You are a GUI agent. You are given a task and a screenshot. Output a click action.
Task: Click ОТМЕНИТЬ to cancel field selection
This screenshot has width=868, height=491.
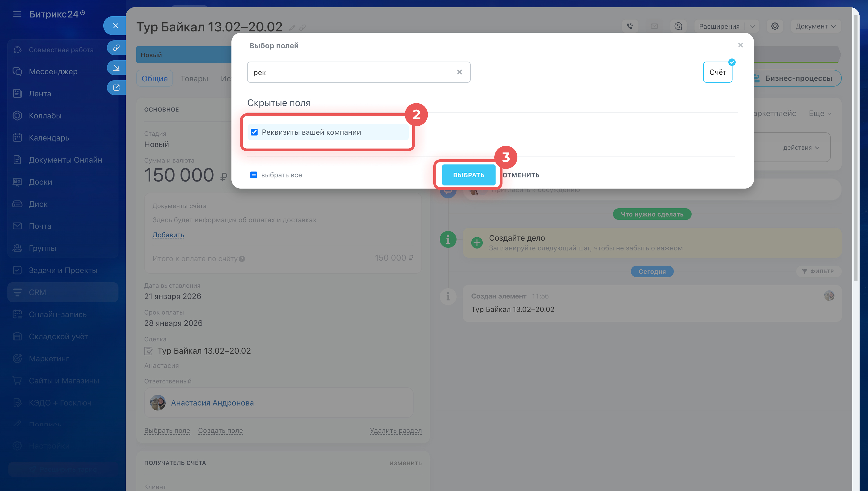coord(521,175)
